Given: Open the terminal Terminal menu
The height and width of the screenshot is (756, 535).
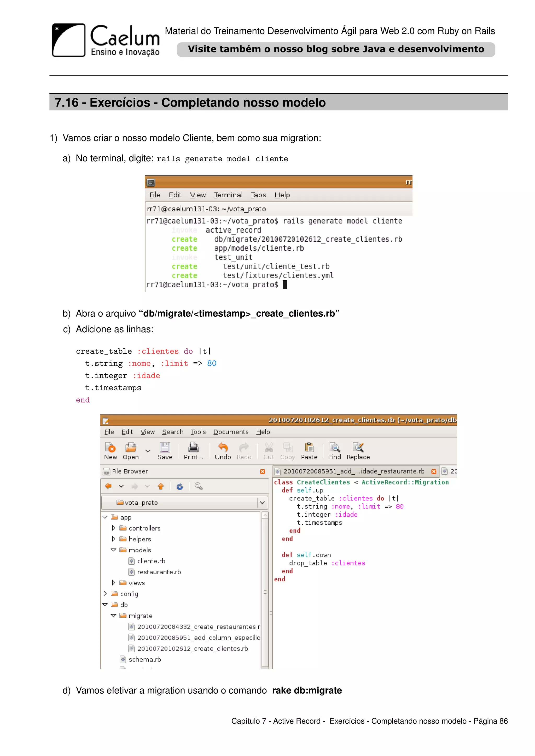Looking at the screenshot, I should [x=228, y=195].
